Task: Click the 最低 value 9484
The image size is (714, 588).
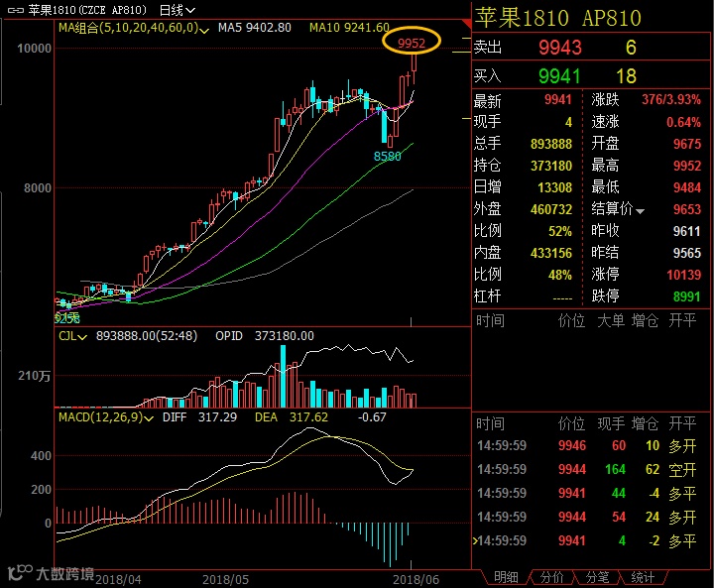Action: click(687, 187)
